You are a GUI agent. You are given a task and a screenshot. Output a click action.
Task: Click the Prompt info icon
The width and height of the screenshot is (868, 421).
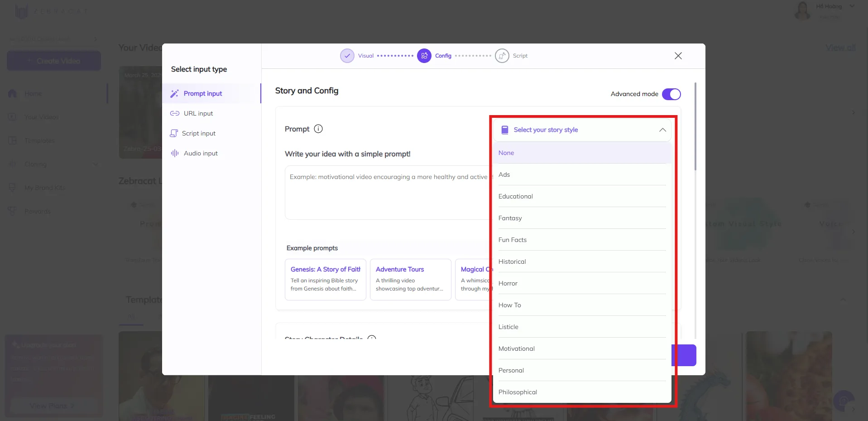coord(318,129)
